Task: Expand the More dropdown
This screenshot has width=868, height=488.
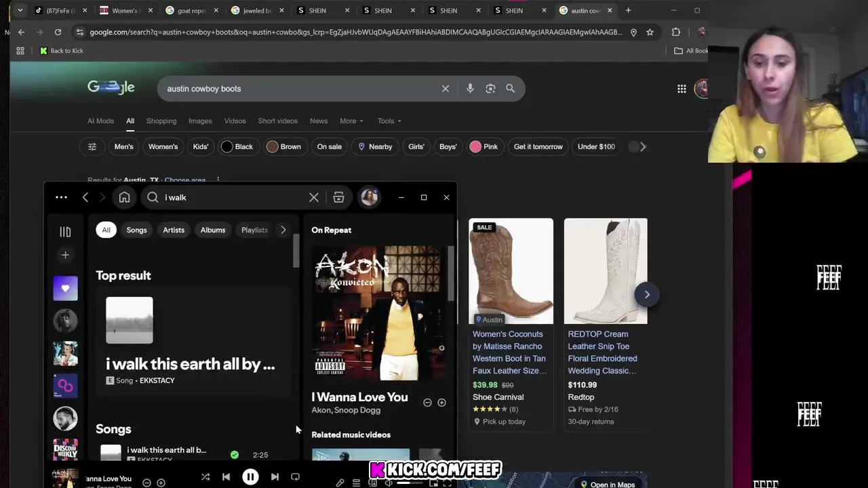Action: [351, 121]
